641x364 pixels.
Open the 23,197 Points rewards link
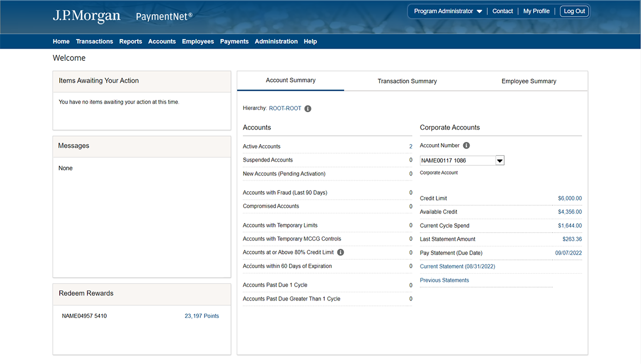[x=201, y=316]
